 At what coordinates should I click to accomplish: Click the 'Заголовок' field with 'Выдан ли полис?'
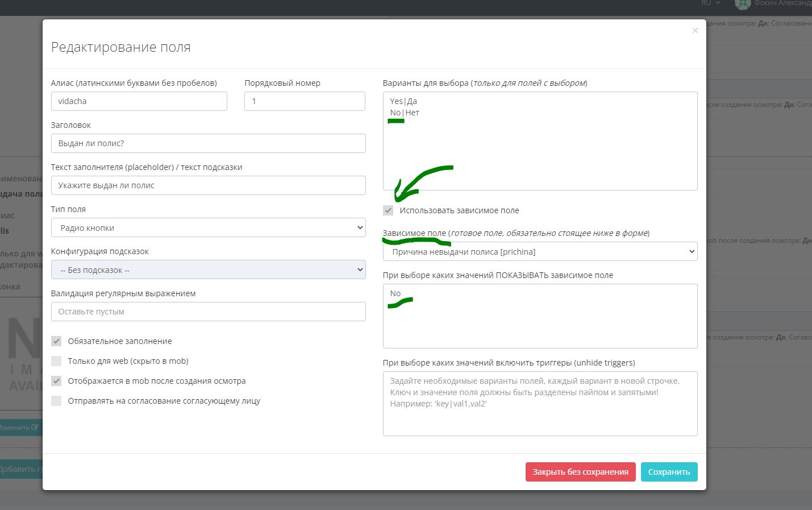[x=208, y=143]
